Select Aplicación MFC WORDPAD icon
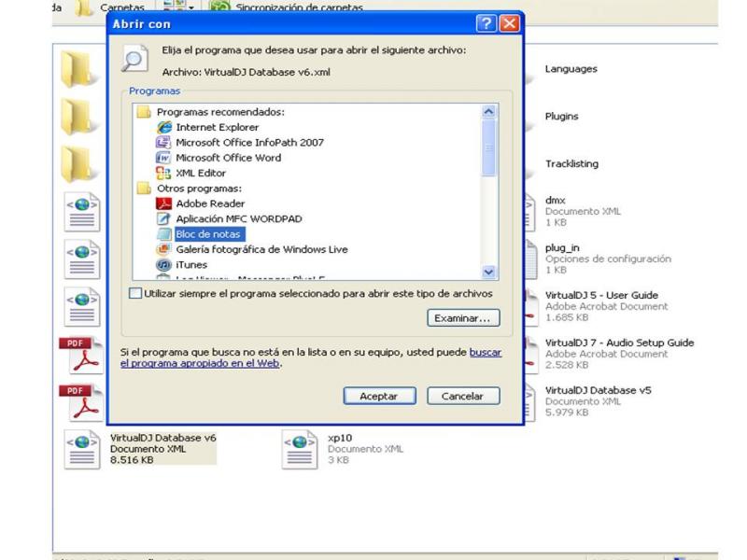The height and width of the screenshot is (560, 747). (163, 218)
